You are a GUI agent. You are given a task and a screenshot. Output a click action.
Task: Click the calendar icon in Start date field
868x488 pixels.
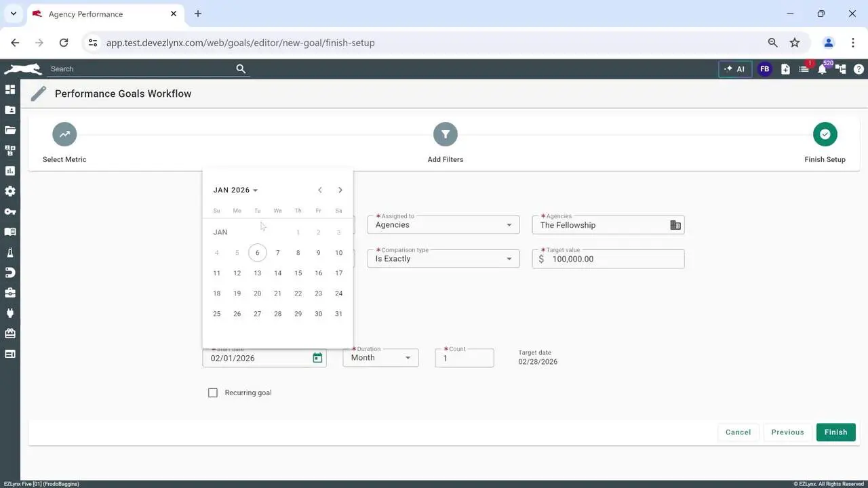click(x=317, y=358)
